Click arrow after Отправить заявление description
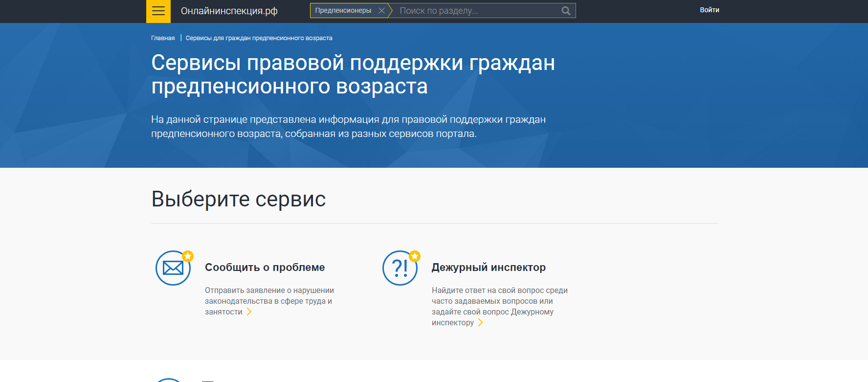This screenshot has height=382, width=868. [249, 312]
